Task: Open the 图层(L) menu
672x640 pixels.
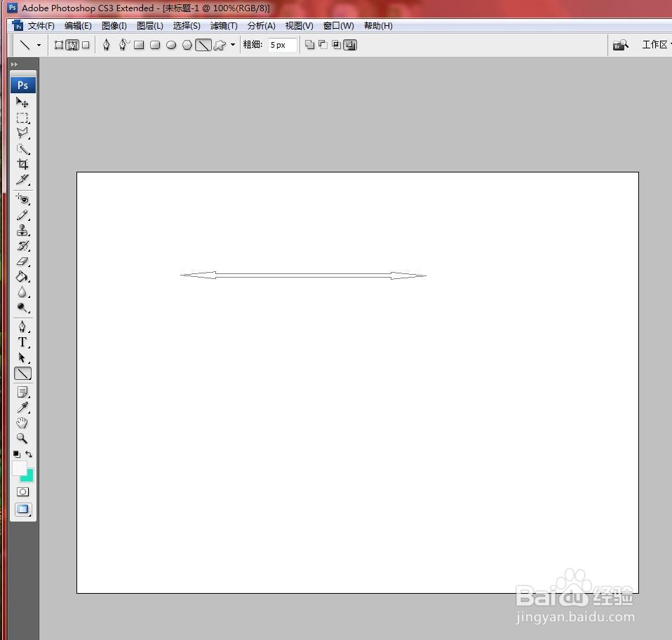Action: tap(150, 26)
